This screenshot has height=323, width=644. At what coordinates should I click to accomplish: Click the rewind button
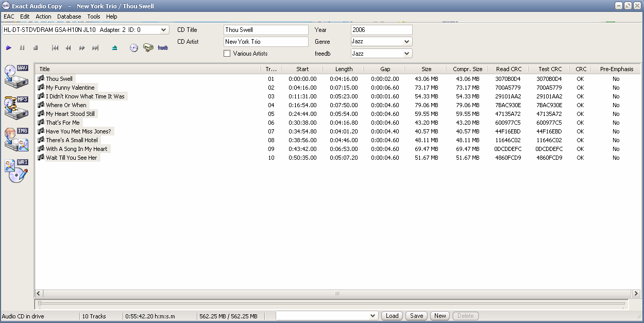(x=69, y=48)
